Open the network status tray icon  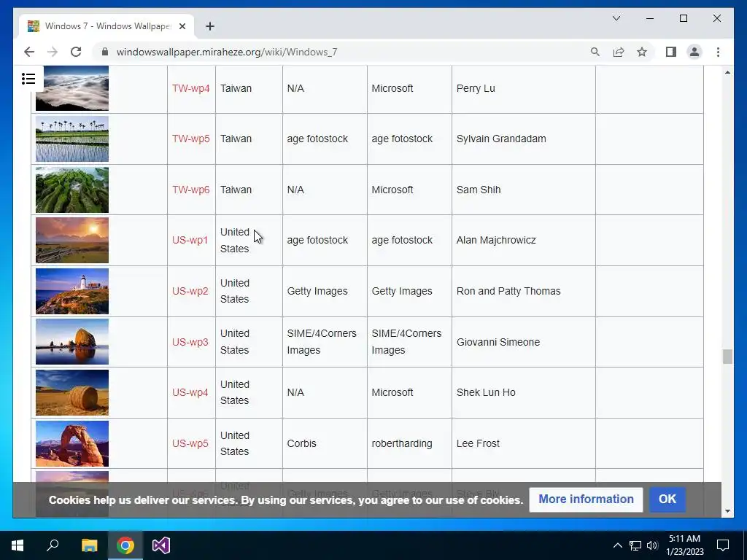[635, 545]
